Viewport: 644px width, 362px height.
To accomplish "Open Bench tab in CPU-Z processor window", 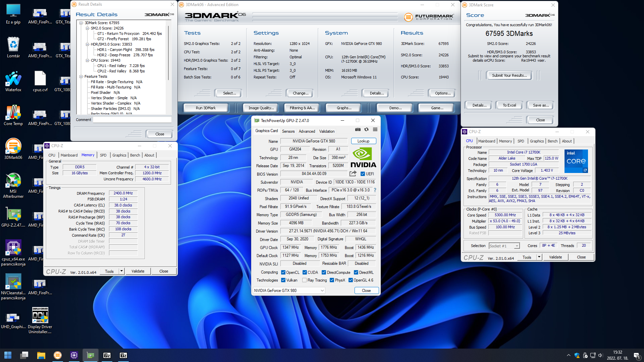I will [x=552, y=141].
